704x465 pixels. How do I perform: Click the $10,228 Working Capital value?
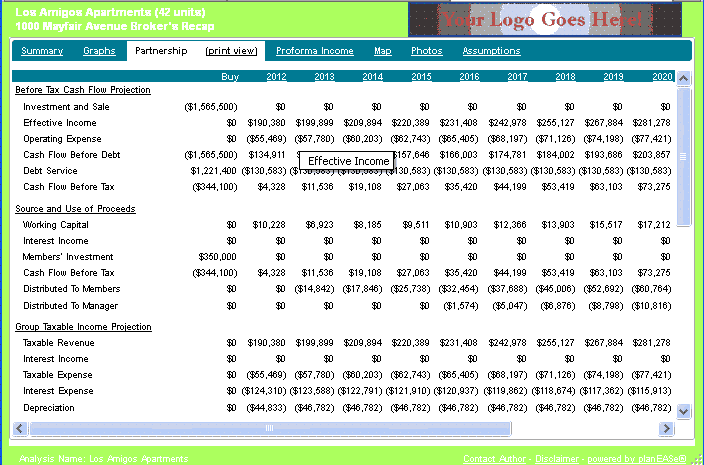[269, 225]
